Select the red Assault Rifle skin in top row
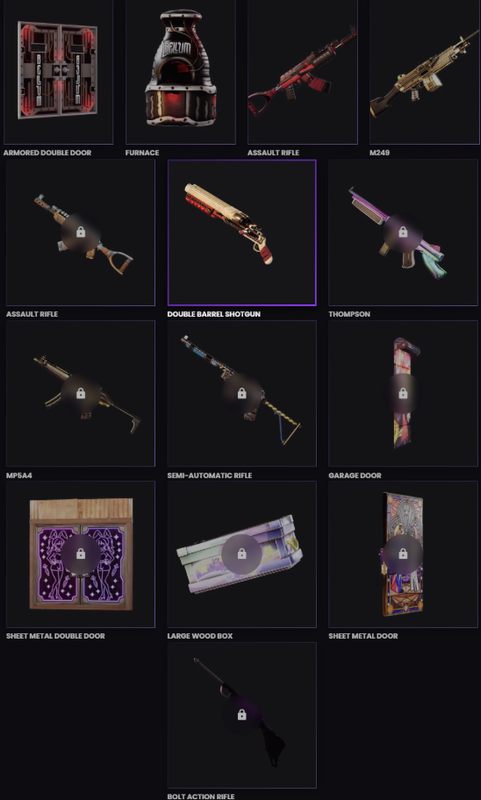Image resolution: width=481 pixels, height=800 pixels. pyautogui.click(x=302, y=71)
